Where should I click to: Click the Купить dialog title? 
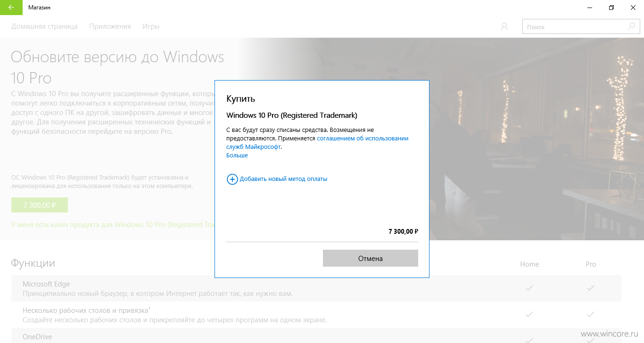pos(241,99)
